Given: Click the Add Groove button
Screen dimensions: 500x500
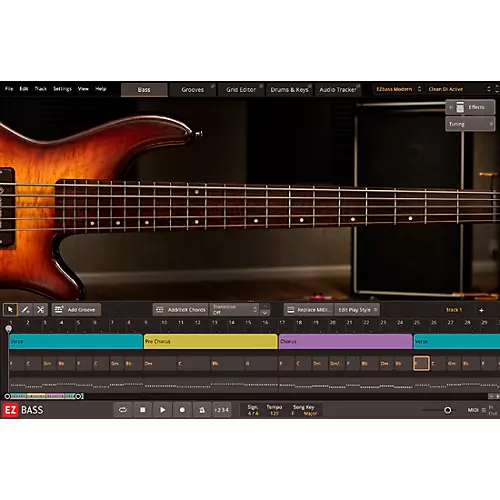Looking at the screenshot, I should (76, 310).
